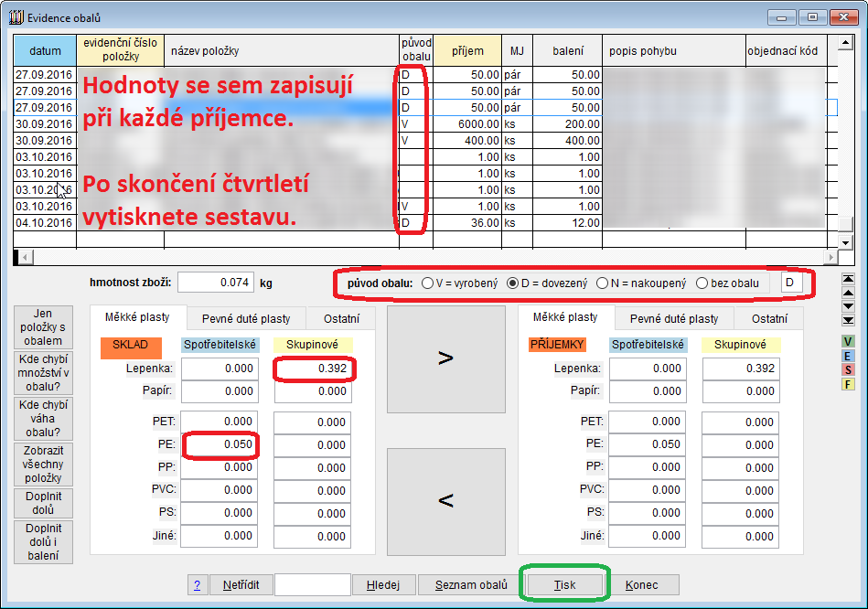Jump to last record with bottom arrow
Screen dimensions: 868x609
tap(848, 320)
